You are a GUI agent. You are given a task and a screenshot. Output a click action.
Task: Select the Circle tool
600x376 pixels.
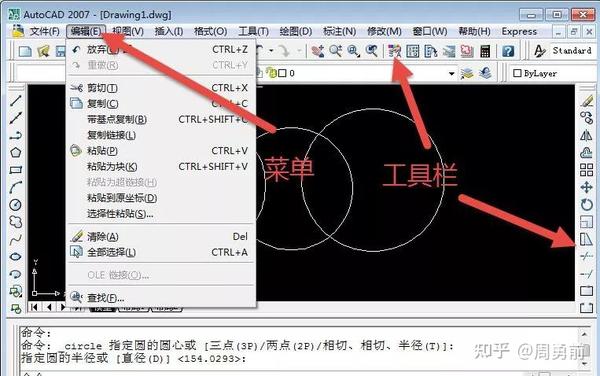click(x=15, y=205)
